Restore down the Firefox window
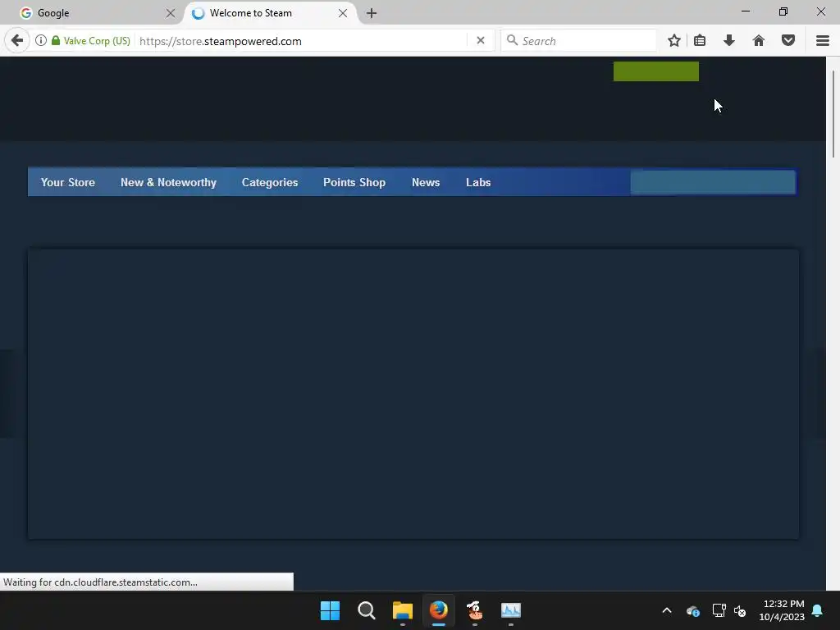This screenshot has height=630, width=840. pyautogui.click(x=783, y=11)
